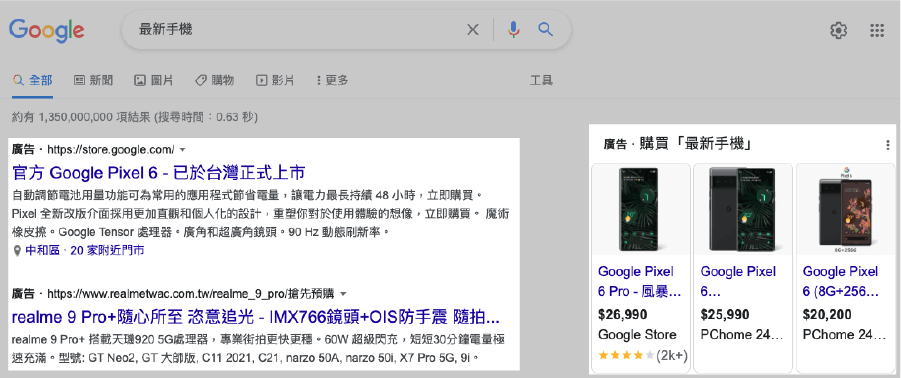This screenshot has width=901, height=378.
Task: Switch to the 新聞 tab
Action: [x=93, y=80]
